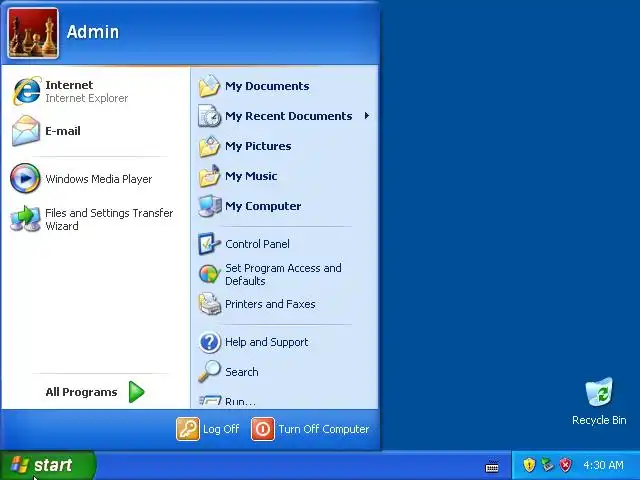Viewport: 640px width, 480px height.
Task: Click the on-screen keyboard taskbar icon
Action: click(x=492, y=466)
